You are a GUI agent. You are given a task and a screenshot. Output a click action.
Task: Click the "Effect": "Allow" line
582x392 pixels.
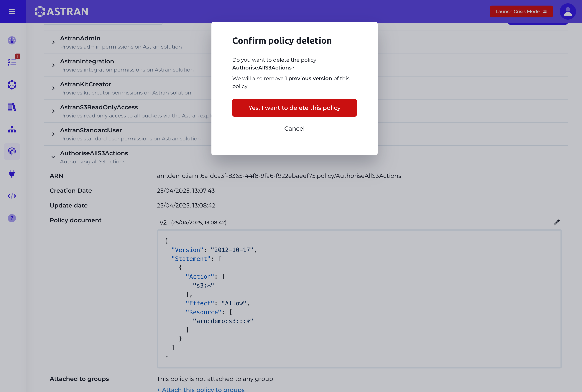[x=217, y=303]
